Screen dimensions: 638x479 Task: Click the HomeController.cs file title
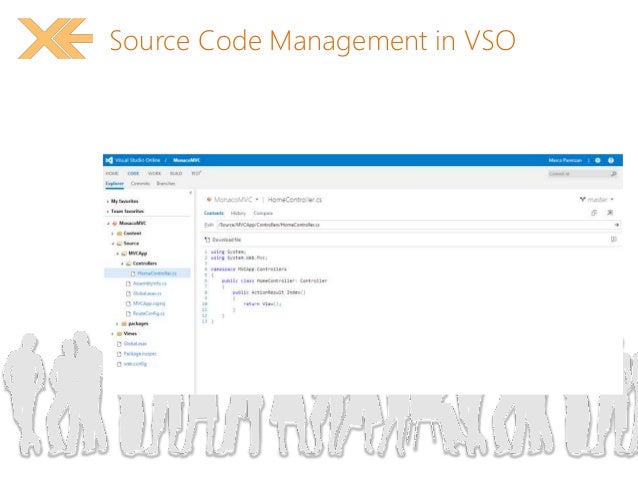pos(295,199)
